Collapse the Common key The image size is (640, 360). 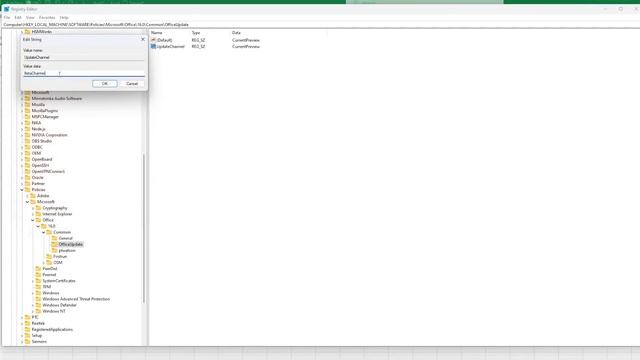[x=44, y=232]
